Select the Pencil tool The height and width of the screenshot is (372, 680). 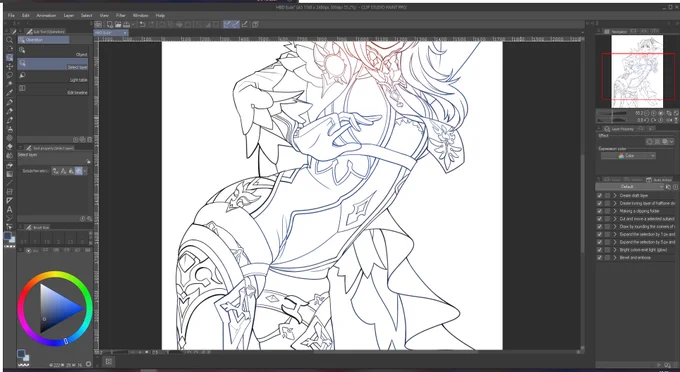pos(9,111)
